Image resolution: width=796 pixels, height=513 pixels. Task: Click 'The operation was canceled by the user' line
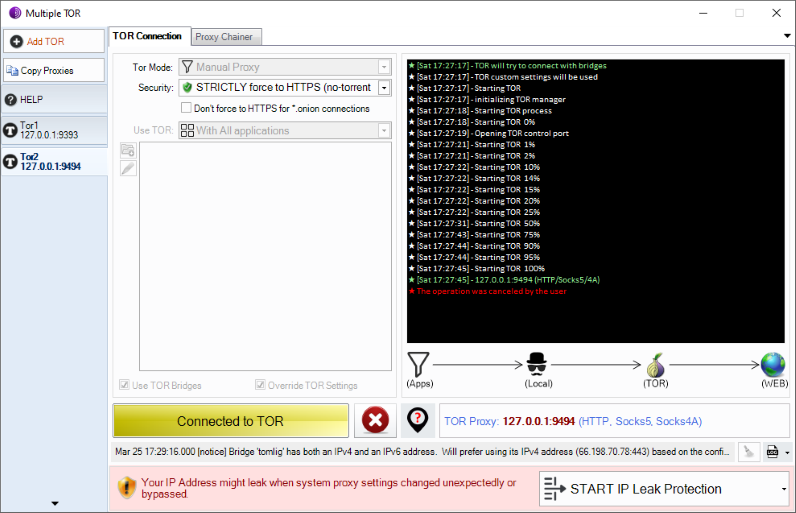point(487,291)
